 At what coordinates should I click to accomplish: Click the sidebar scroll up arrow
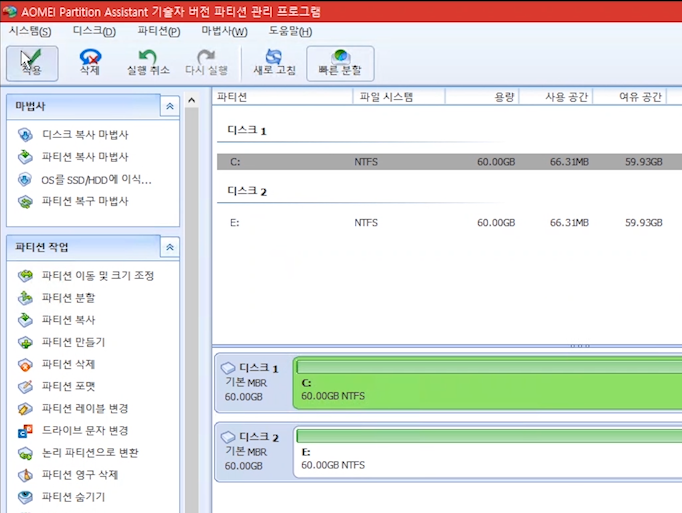[191, 100]
